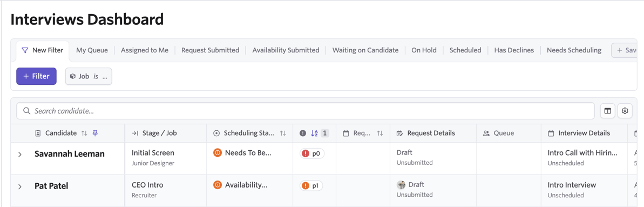
Task: Open the Job is filter chip
Action: click(89, 76)
